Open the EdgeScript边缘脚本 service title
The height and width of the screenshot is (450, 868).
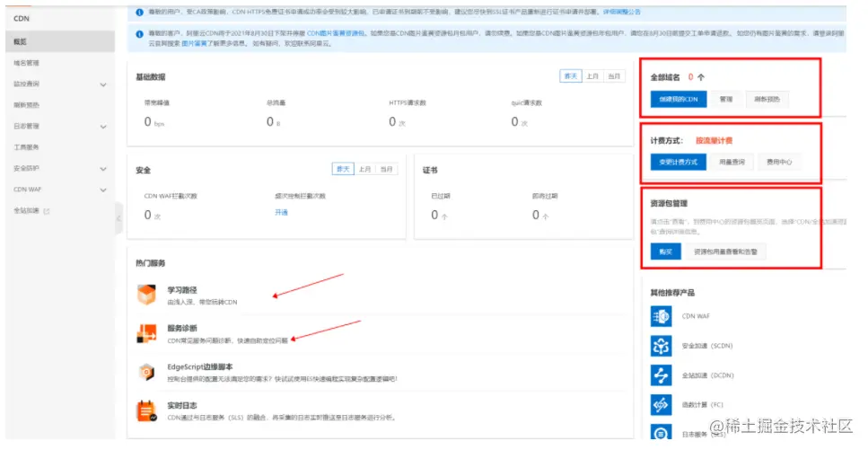pos(200,366)
